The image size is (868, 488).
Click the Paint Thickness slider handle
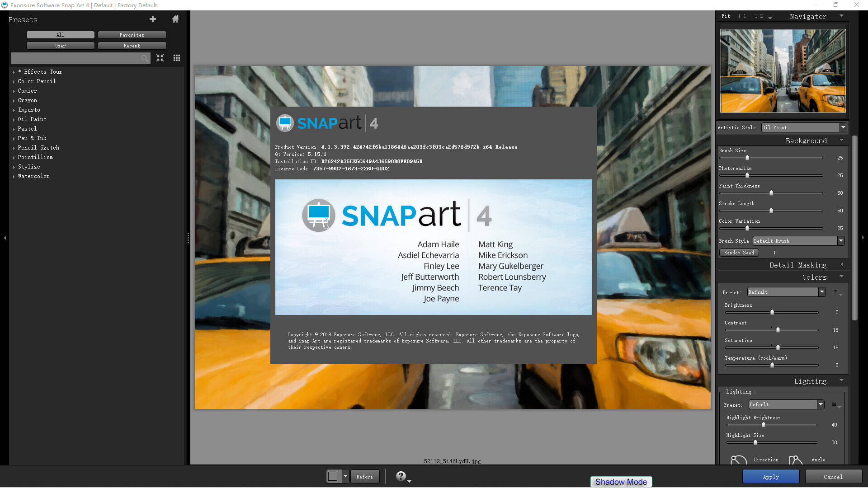click(771, 193)
